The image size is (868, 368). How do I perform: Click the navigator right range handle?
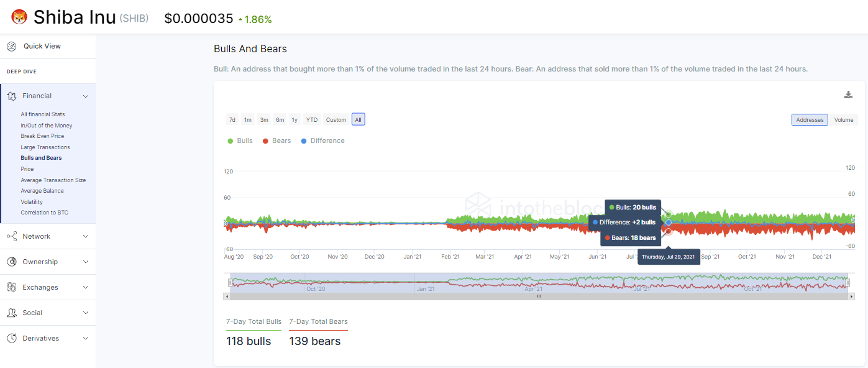pyautogui.click(x=847, y=283)
